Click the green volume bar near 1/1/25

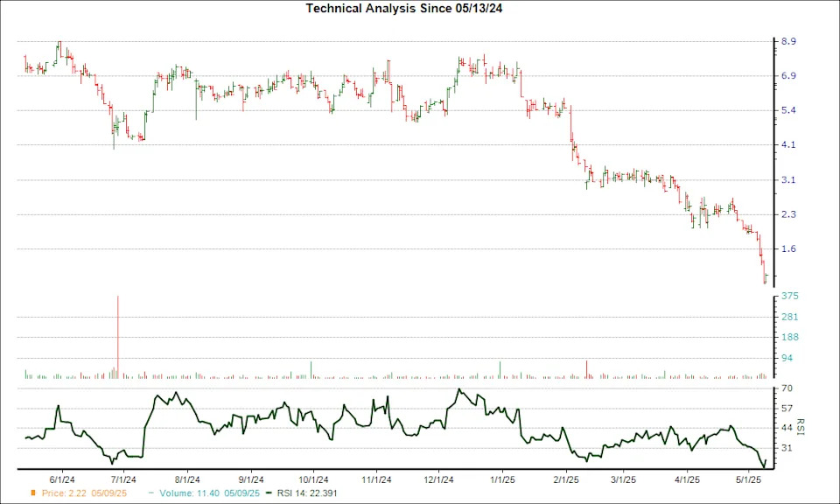500,370
